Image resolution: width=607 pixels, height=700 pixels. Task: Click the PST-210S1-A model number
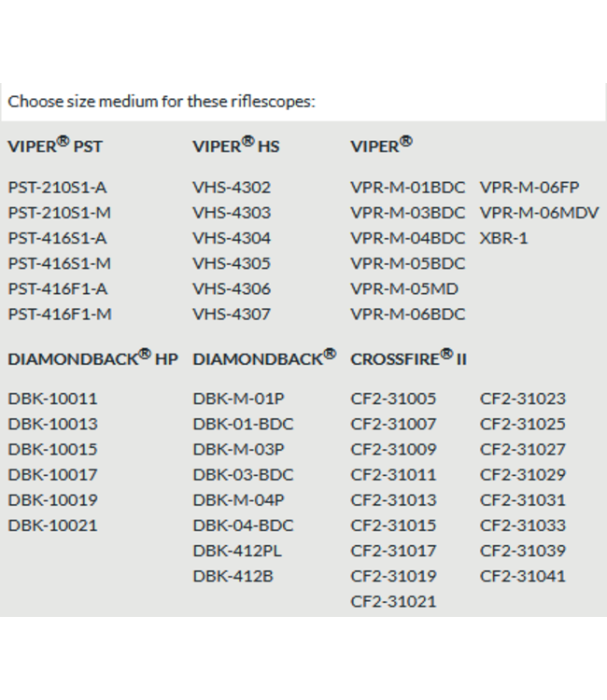(x=57, y=187)
